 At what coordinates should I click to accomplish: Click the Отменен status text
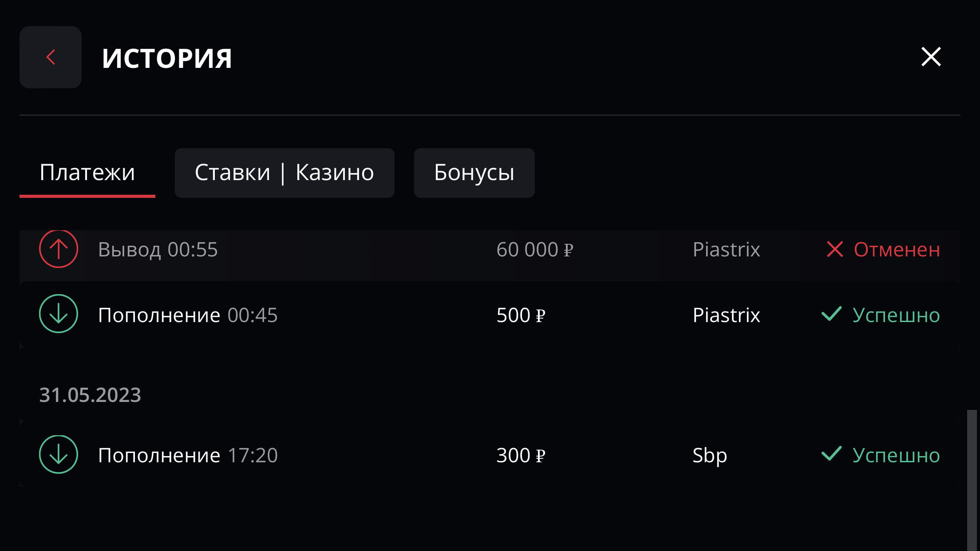coord(897,249)
